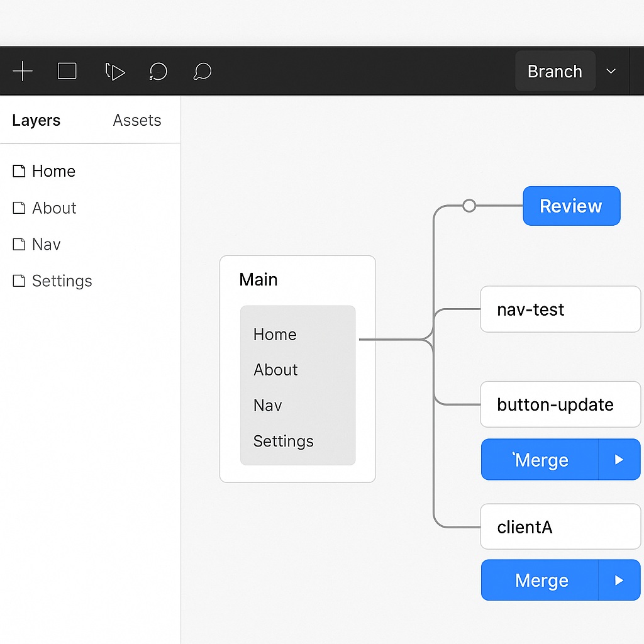This screenshot has width=644, height=644.
Task: Click the page icon beside Home layer
Action: [x=18, y=170]
